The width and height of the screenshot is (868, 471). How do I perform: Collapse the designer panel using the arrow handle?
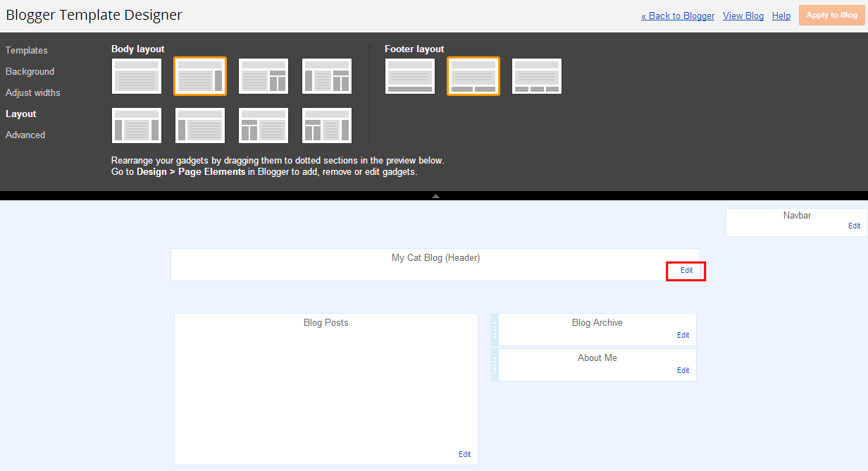[x=435, y=196]
